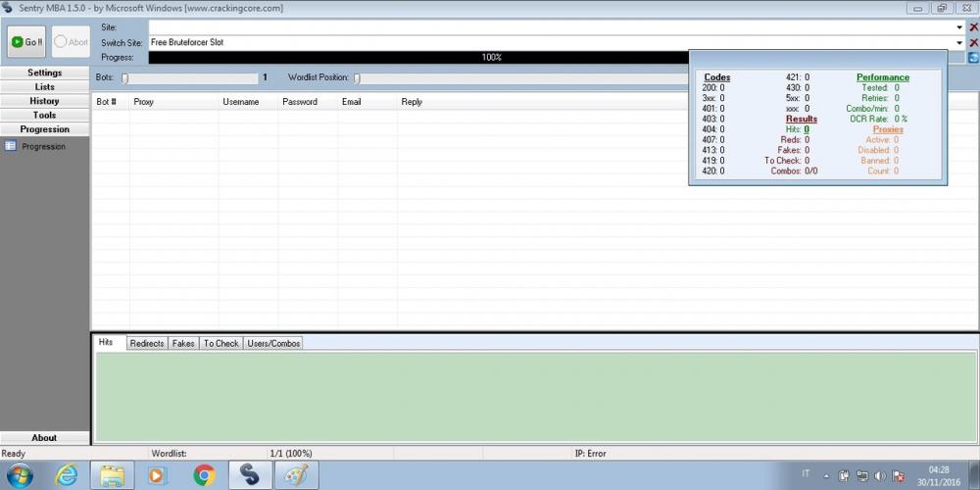The height and width of the screenshot is (490, 980).
Task: Click the Email column header
Action: (367, 101)
